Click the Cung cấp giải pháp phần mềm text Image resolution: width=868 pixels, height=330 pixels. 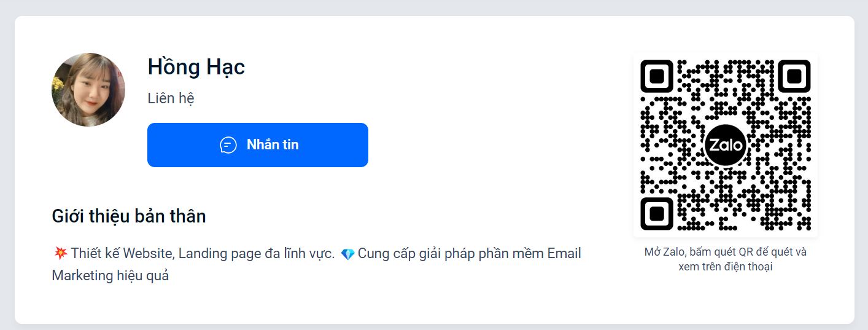point(451,253)
